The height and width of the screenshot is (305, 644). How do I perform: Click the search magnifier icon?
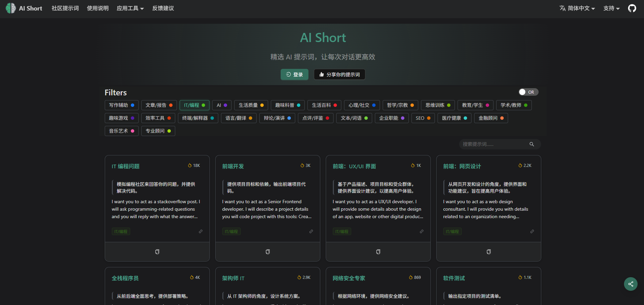(x=531, y=144)
